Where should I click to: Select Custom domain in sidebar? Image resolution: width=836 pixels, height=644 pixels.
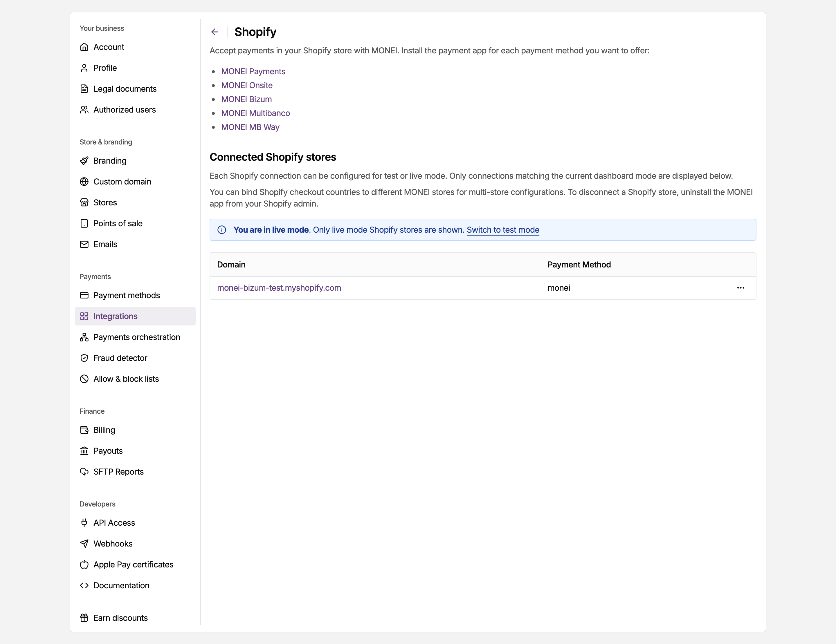tap(135, 182)
